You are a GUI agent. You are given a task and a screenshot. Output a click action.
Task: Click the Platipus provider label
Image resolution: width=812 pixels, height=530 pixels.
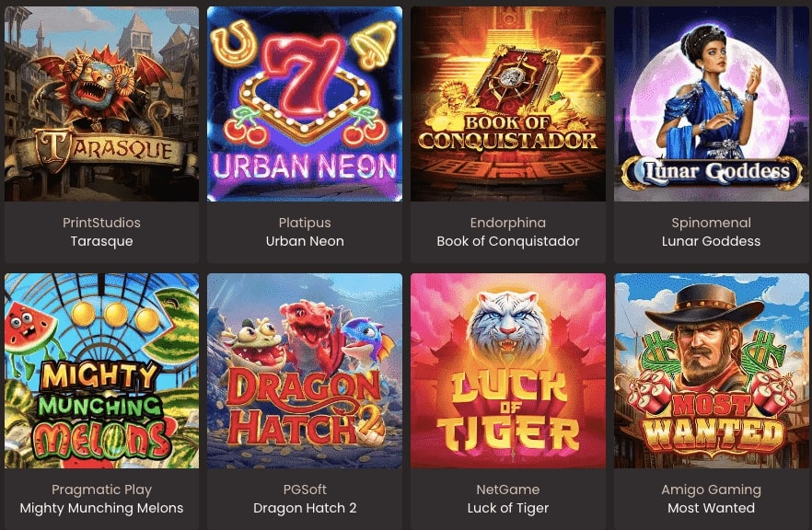tap(305, 223)
